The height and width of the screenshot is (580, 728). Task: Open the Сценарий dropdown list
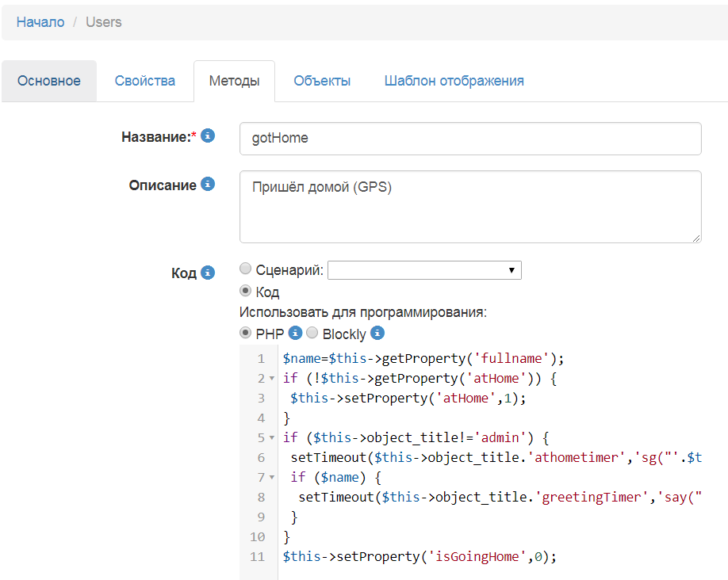tap(424, 271)
